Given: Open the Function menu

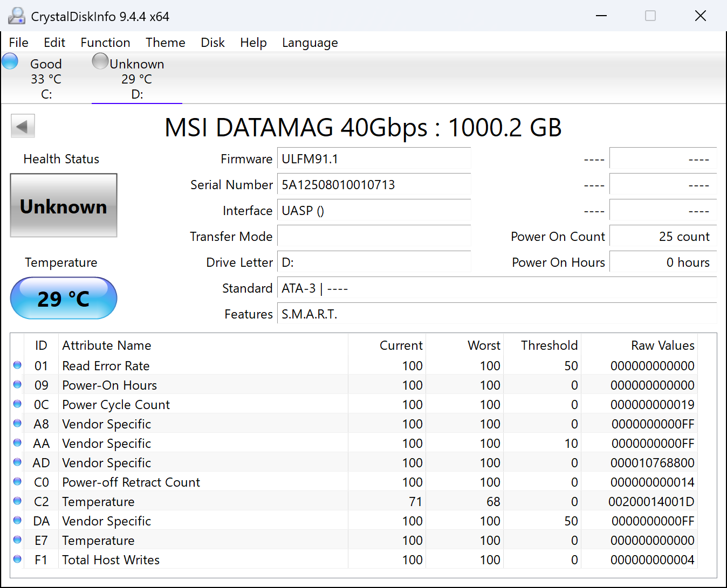Looking at the screenshot, I should (x=105, y=43).
